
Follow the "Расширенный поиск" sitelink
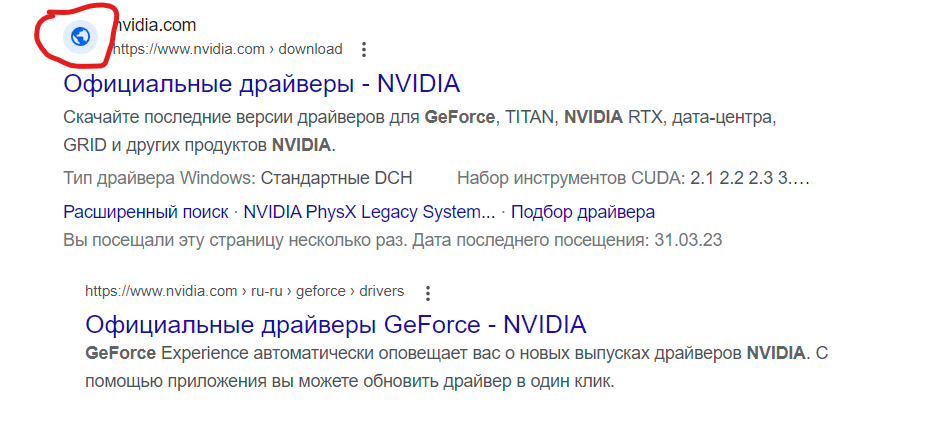[x=146, y=212]
